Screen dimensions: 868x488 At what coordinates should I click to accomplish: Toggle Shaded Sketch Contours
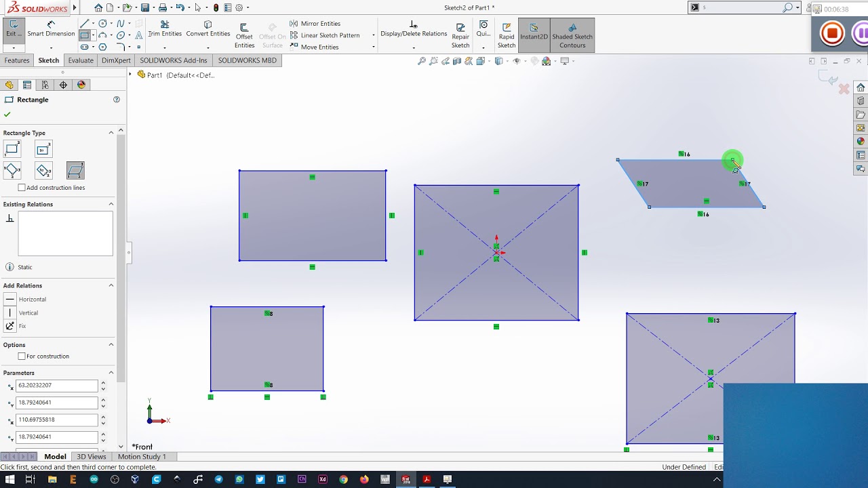click(x=572, y=35)
